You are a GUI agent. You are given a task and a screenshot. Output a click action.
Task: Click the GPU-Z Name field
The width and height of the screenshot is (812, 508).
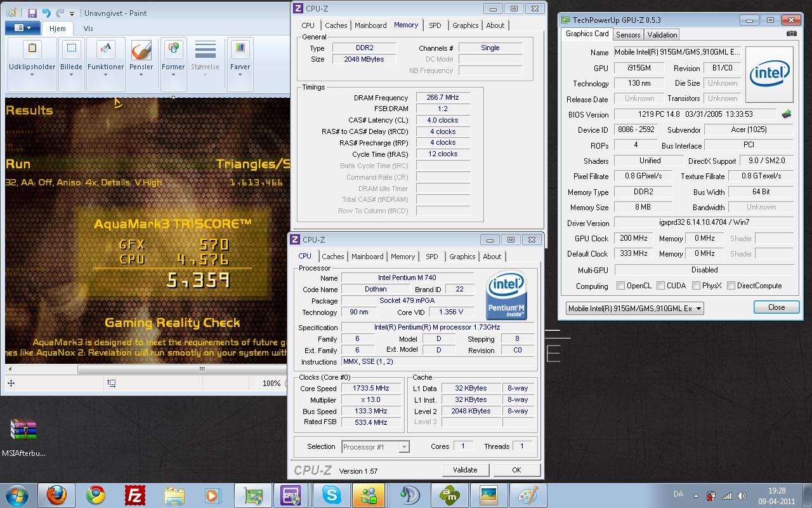(x=678, y=53)
